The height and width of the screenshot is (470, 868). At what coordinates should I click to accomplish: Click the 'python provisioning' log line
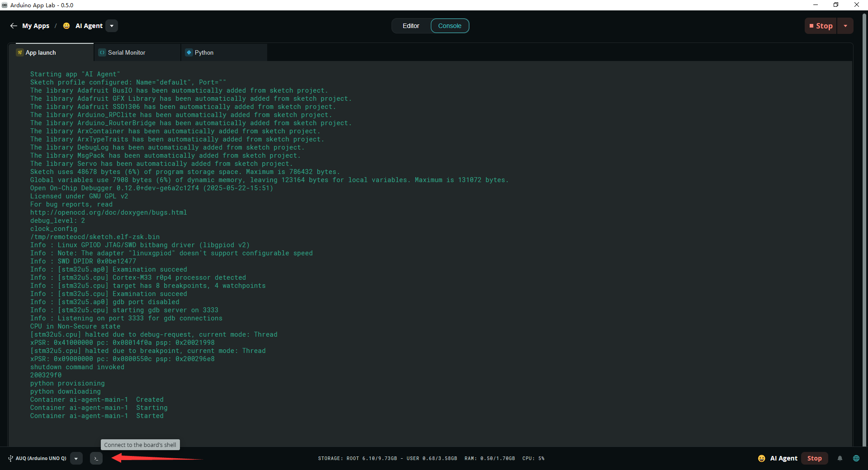pyautogui.click(x=67, y=383)
